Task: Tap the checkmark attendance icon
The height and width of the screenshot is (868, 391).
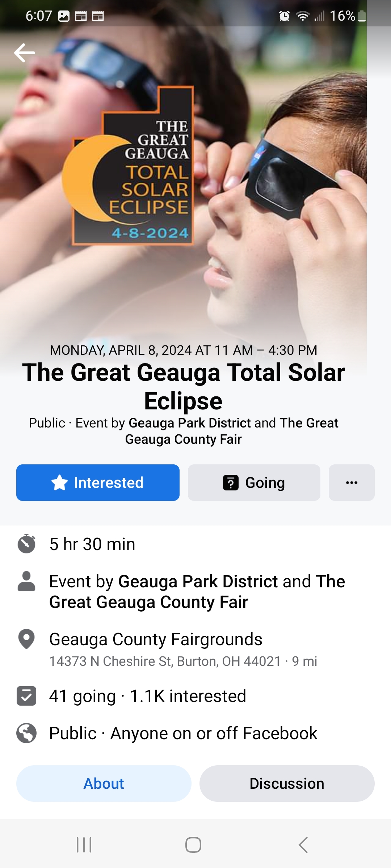Action: click(x=26, y=696)
